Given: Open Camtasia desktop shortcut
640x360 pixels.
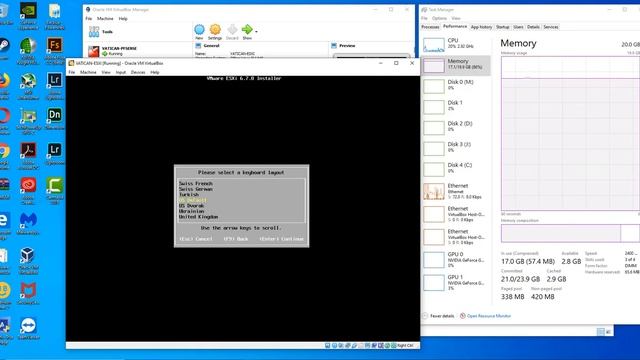Looking at the screenshot, I should tap(55, 190).
